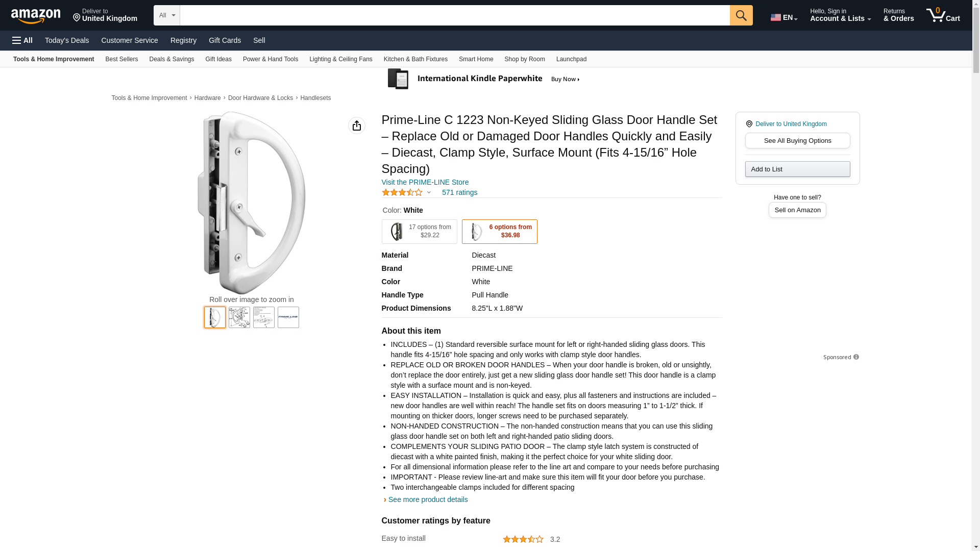The width and height of the screenshot is (980, 551).
Task: Open the shopping cart icon
Action: point(943,15)
